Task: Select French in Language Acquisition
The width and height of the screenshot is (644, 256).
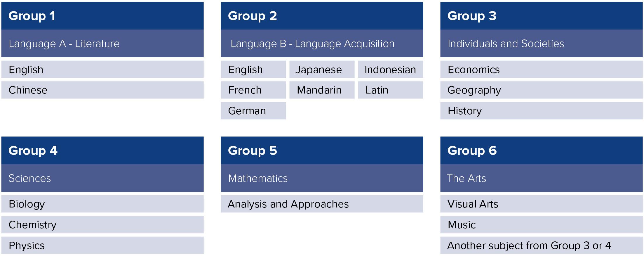Action: 253,90
